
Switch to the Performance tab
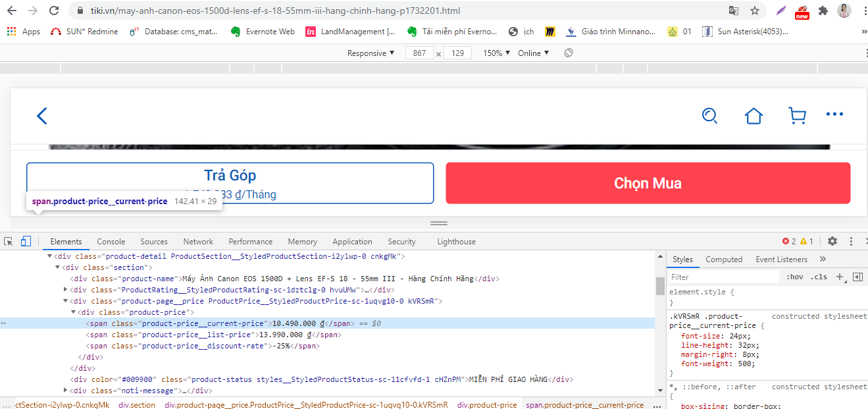[251, 242]
